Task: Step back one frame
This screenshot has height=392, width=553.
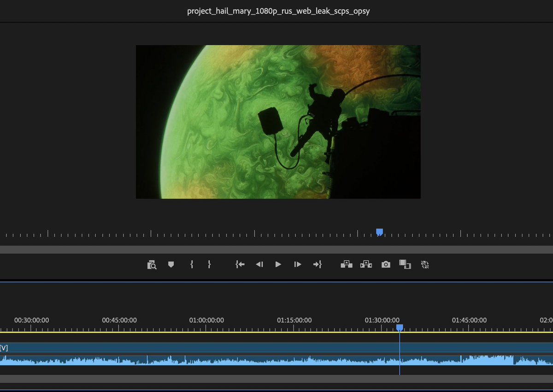Action: 259,264
